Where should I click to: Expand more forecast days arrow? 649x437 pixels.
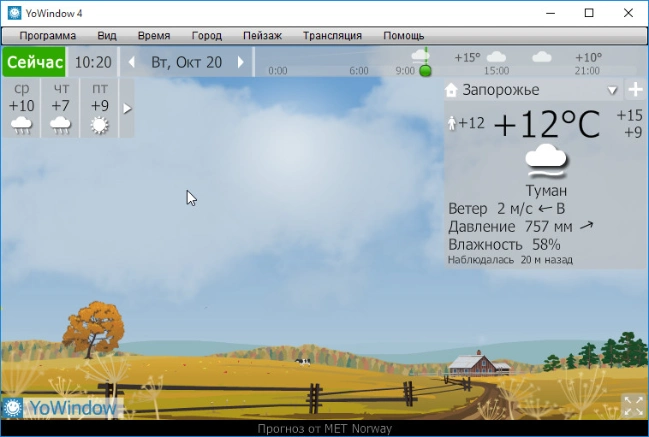[127, 108]
